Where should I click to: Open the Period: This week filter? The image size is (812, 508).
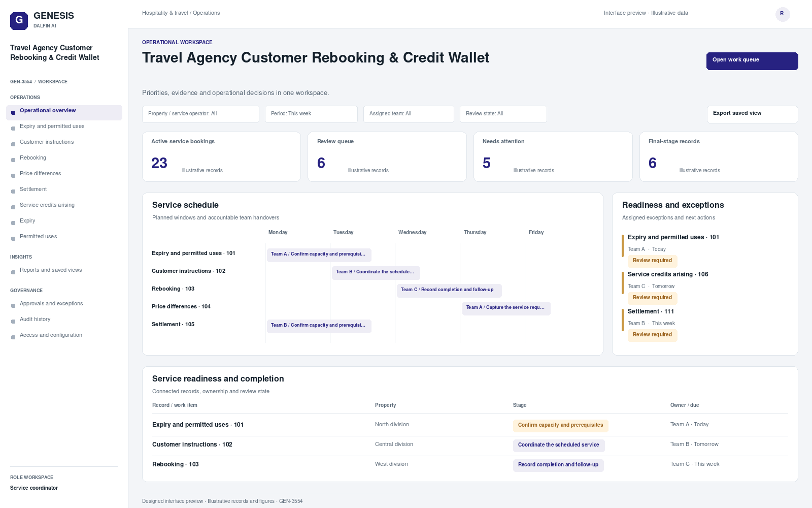point(311,114)
